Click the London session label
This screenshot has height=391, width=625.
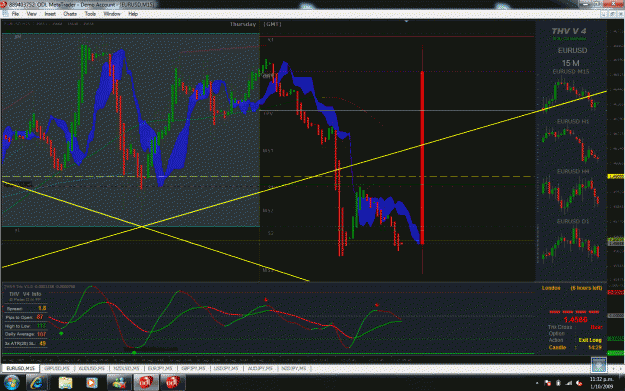point(551,288)
